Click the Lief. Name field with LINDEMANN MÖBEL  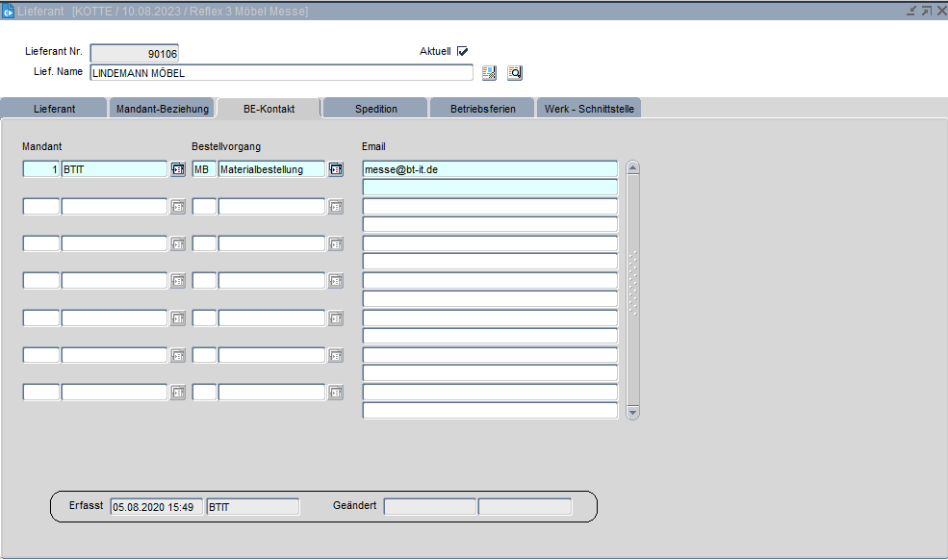coord(280,73)
